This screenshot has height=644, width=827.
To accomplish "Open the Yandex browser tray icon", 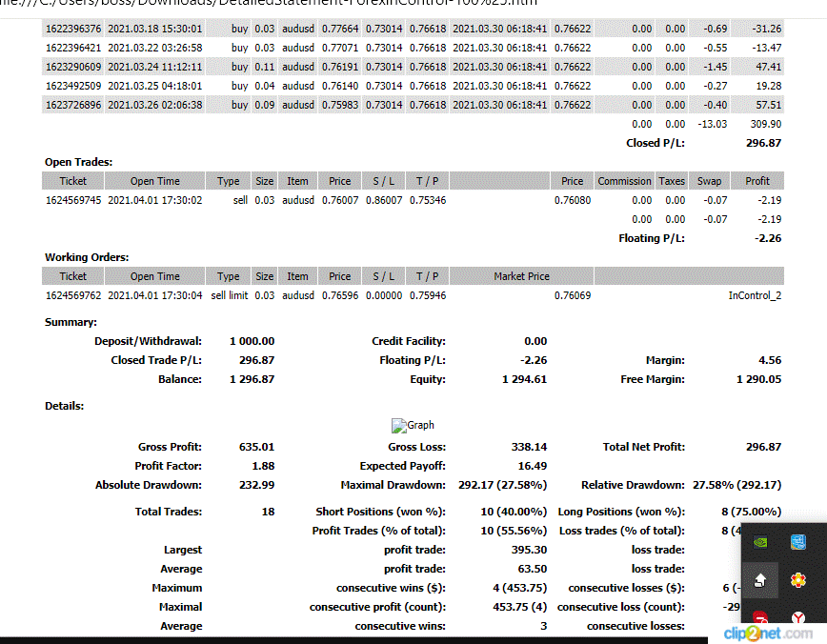I will coord(798,617).
